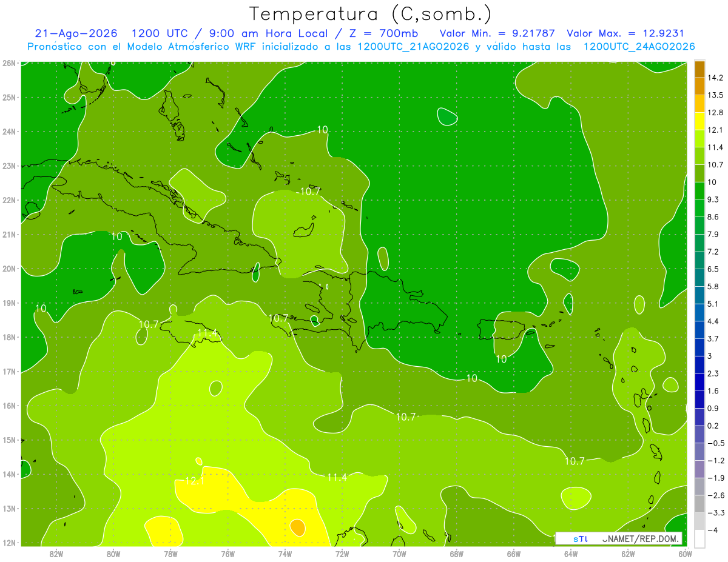Click the "26N" latitude axis label
The image size is (728, 562).
coord(8,63)
